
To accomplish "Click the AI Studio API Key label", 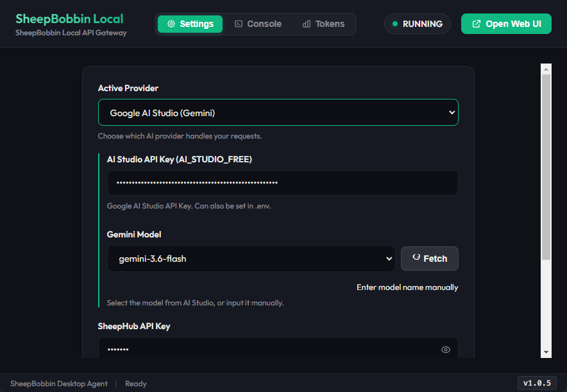I will click(180, 160).
